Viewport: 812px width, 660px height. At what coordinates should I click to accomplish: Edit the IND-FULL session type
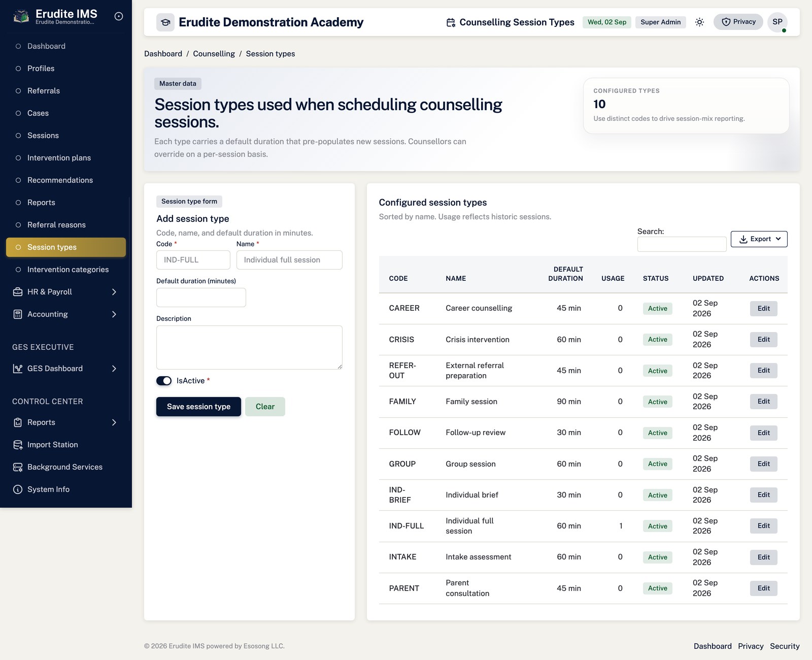pyautogui.click(x=764, y=526)
